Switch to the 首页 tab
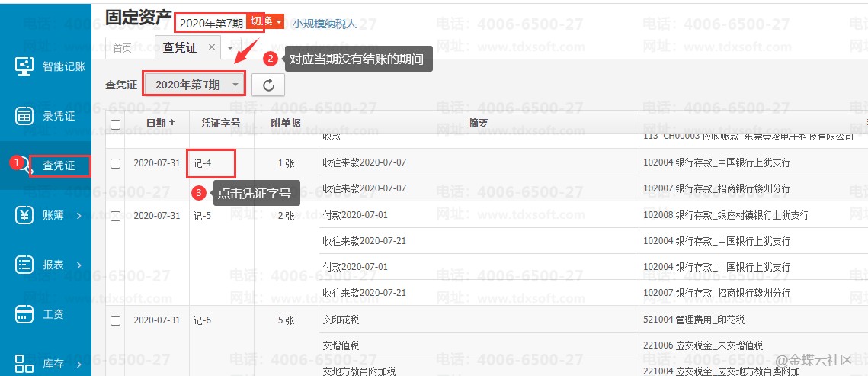The image size is (868, 376). (x=122, y=48)
